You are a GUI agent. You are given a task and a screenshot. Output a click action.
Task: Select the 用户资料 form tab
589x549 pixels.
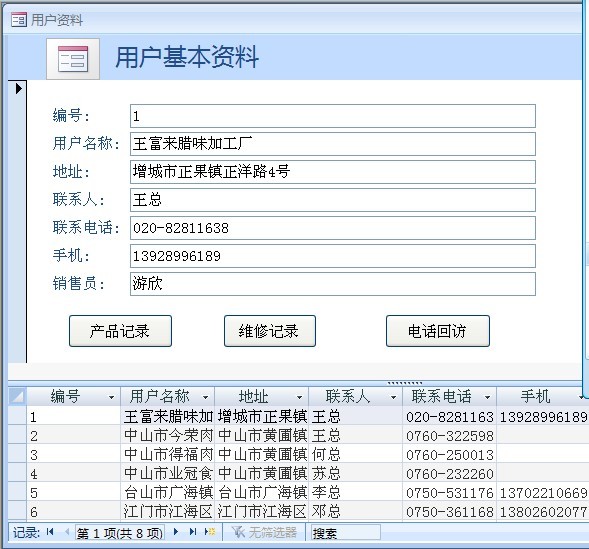coord(47,20)
